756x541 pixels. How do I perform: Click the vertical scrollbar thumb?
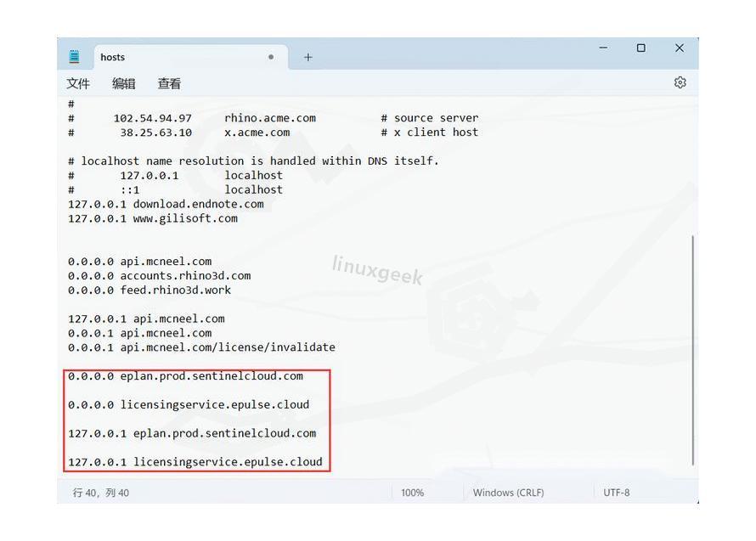[x=693, y=348]
